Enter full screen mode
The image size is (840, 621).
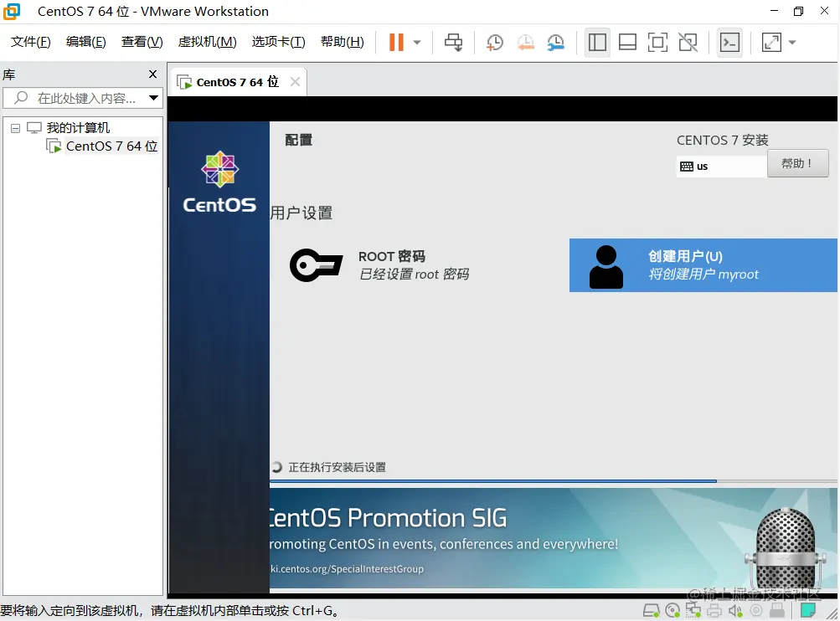657,43
